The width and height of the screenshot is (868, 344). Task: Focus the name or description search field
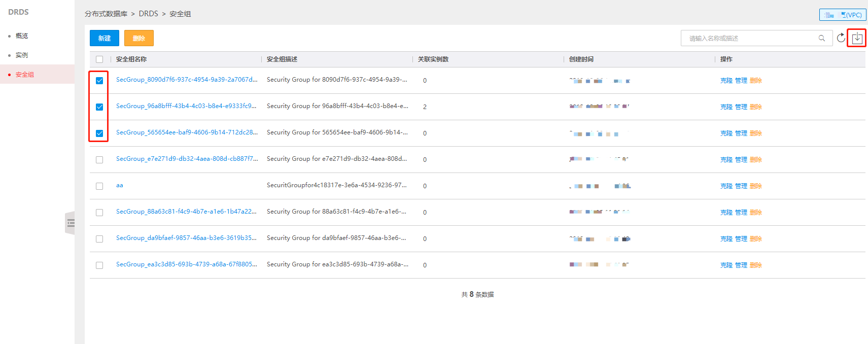tap(752, 38)
